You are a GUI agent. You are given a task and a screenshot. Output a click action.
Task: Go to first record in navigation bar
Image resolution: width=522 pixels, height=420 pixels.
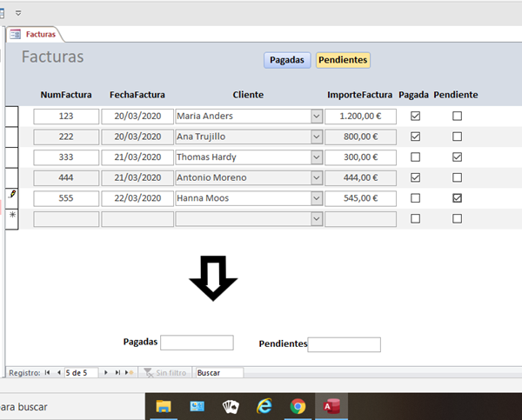click(x=48, y=372)
